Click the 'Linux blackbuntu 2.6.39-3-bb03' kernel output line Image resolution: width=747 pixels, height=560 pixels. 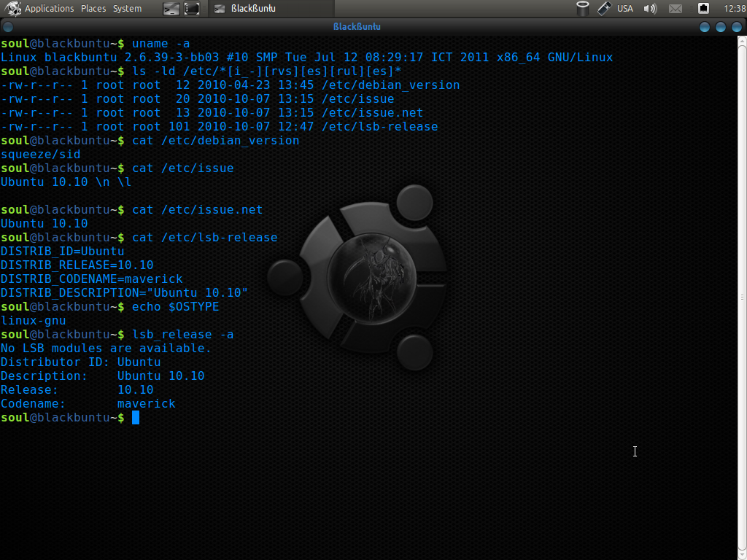coord(307,57)
